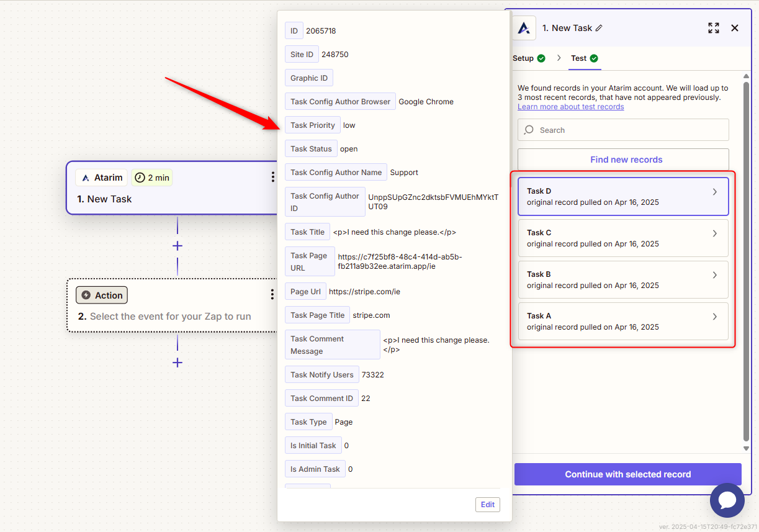Expand the panel with the fullscreen icon

point(714,28)
